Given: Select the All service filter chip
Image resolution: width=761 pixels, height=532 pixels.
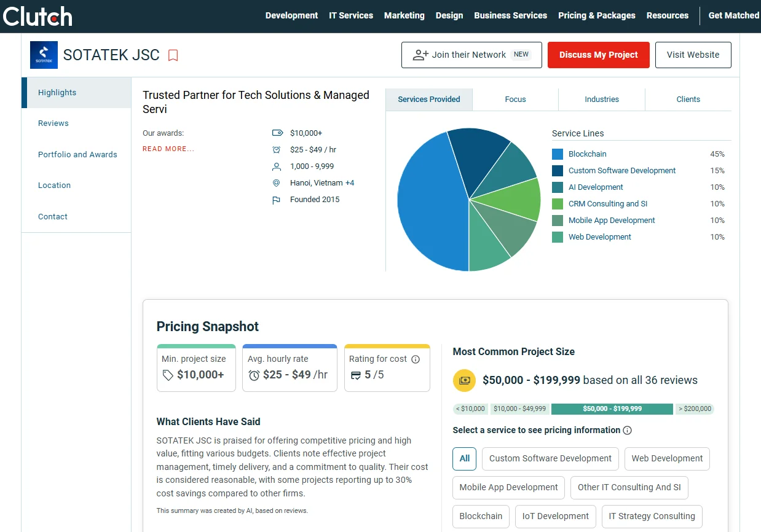Looking at the screenshot, I should click(x=464, y=458).
